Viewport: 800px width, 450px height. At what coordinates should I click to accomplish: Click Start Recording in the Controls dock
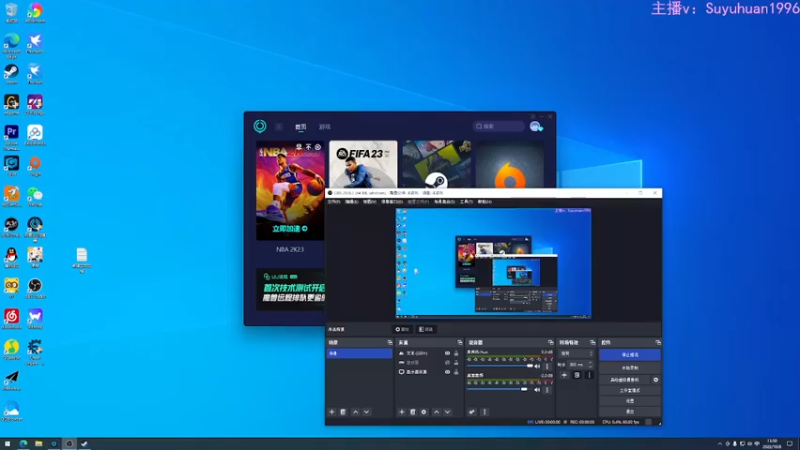pyautogui.click(x=630, y=368)
